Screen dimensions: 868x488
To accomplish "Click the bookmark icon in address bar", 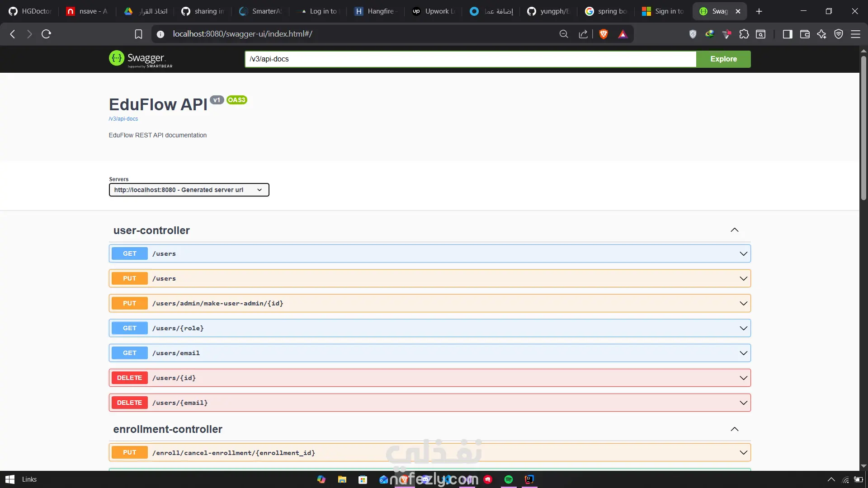I will 138,34.
